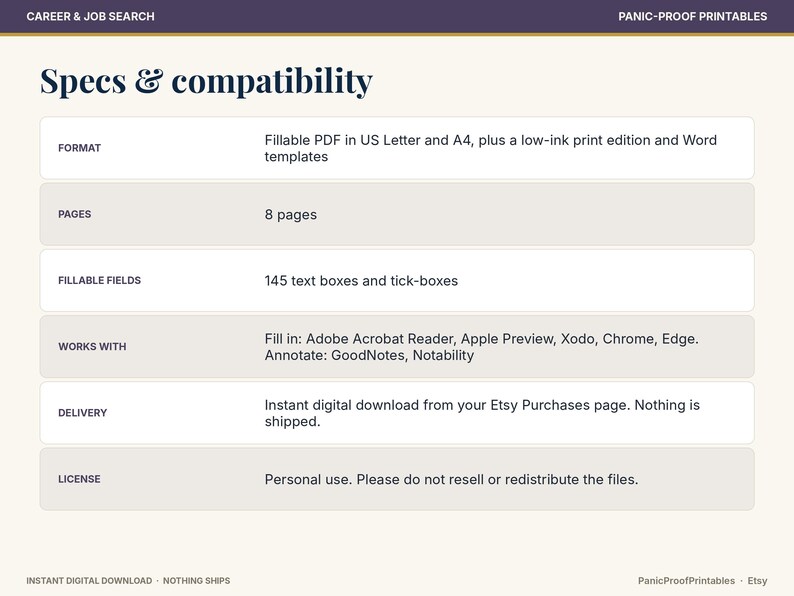
Task: Click the 'PANIC-PROOF PRINTABLES' header text
Action: pyautogui.click(x=692, y=16)
